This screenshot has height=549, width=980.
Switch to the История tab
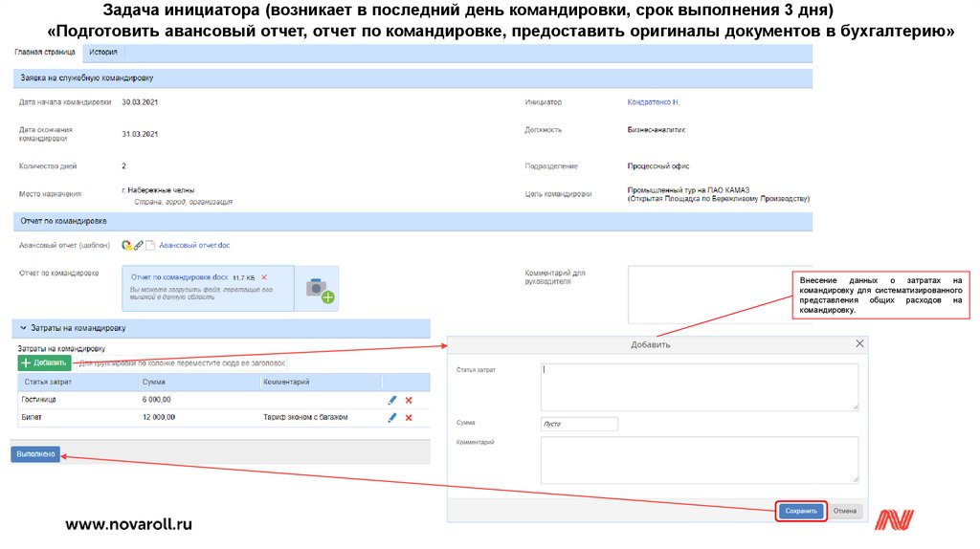click(103, 52)
